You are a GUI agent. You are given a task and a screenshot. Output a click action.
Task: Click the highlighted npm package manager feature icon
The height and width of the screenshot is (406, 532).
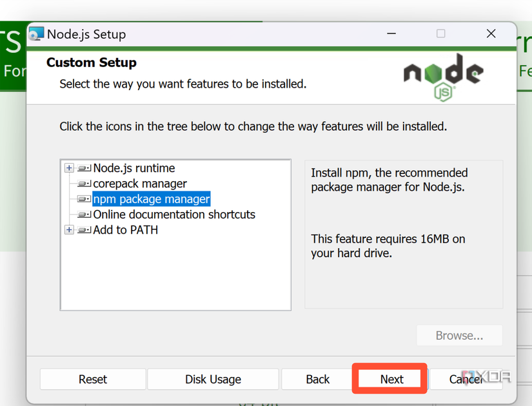pos(83,199)
